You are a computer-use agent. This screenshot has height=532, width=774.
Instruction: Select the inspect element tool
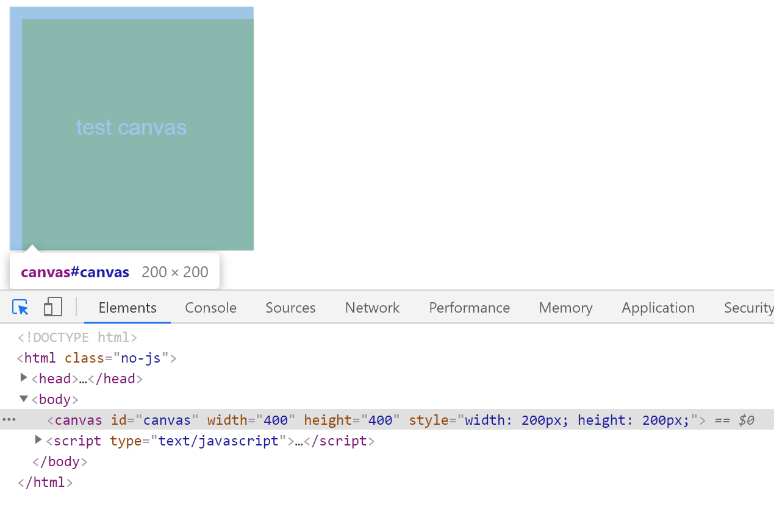(x=20, y=307)
